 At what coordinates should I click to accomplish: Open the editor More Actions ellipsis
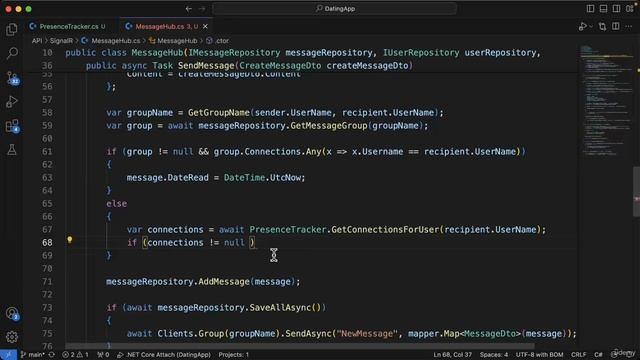click(x=629, y=27)
